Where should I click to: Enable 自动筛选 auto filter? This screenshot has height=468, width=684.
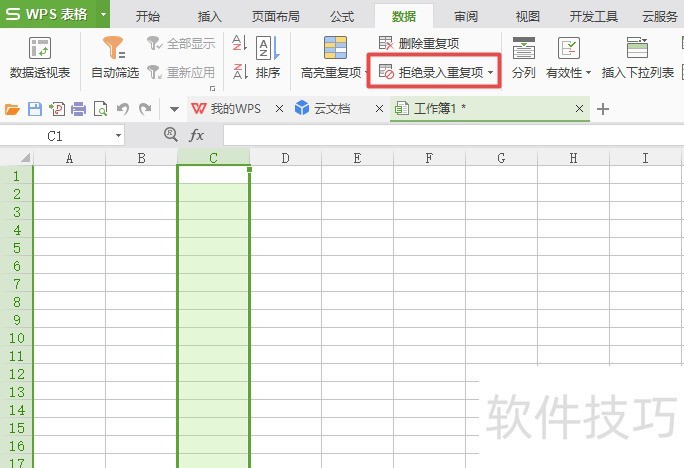pyautogui.click(x=115, y=58)
